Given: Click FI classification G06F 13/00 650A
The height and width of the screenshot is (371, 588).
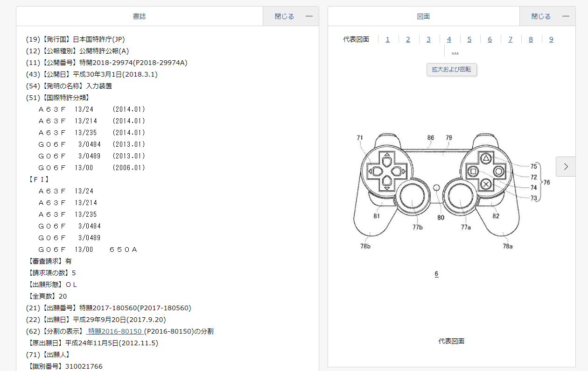Looking at the screenshot, I should (88, 250).
